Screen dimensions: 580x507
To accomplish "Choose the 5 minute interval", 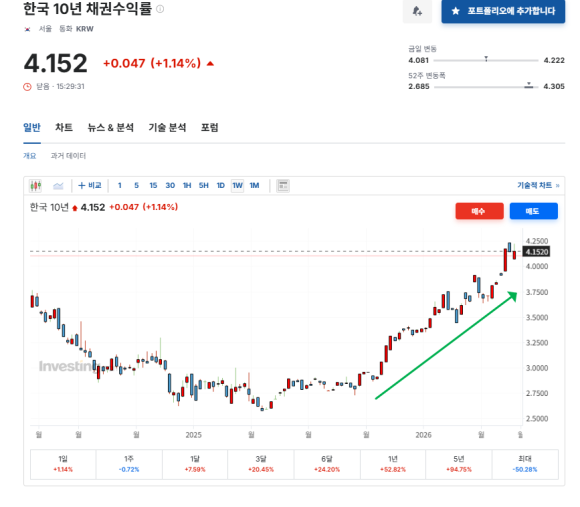I will click(x=136, y=185).
